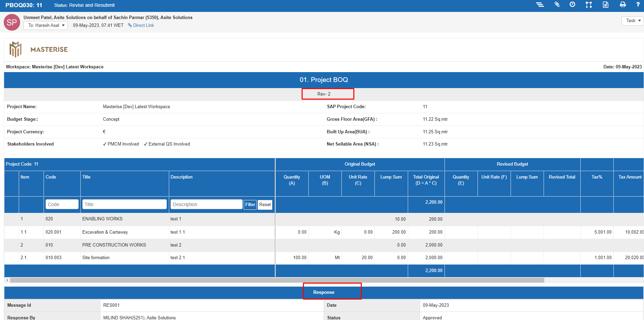Open the Task dropdown

(632, 21)
